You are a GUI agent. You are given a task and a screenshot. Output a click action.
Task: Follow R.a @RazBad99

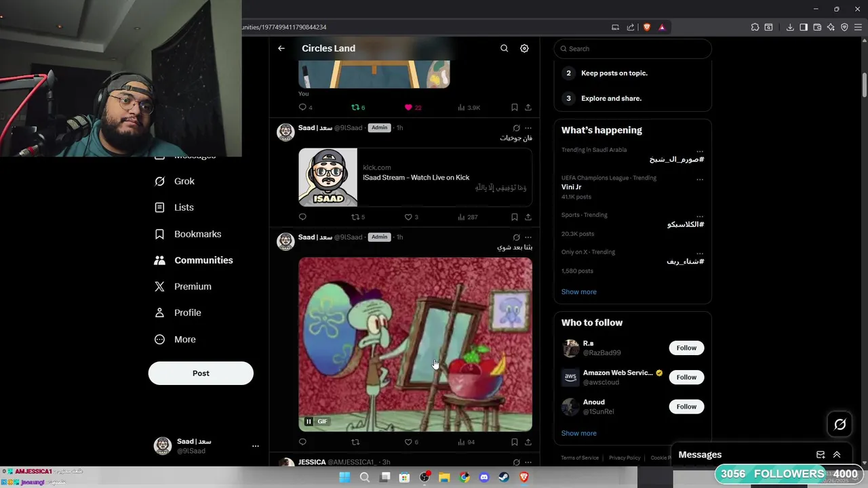point(686,348)
